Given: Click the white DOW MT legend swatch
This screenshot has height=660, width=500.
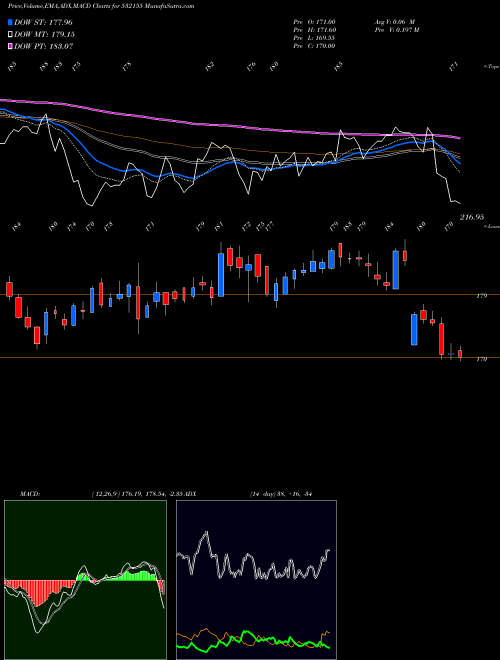Looking at the screenshot, I should 10,35.
